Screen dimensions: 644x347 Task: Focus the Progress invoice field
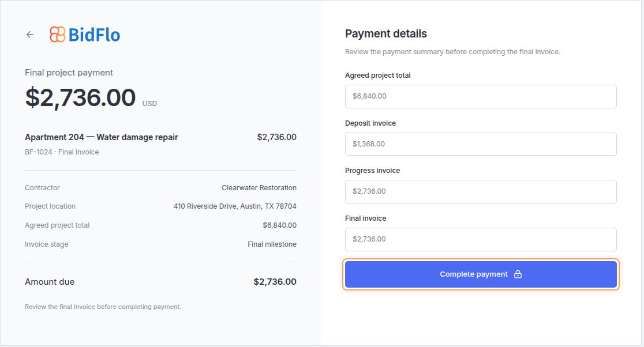(x=481, y=191)
